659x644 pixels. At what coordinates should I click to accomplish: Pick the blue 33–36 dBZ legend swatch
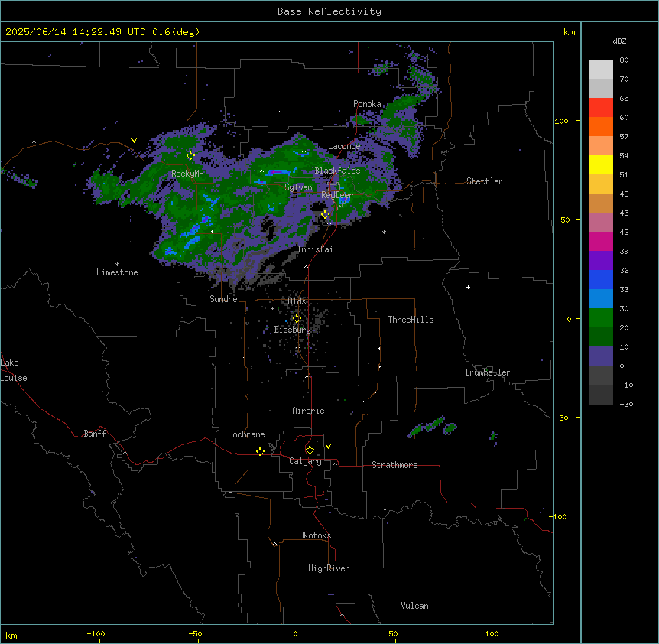pyautogui.click(x=601, y=279)
